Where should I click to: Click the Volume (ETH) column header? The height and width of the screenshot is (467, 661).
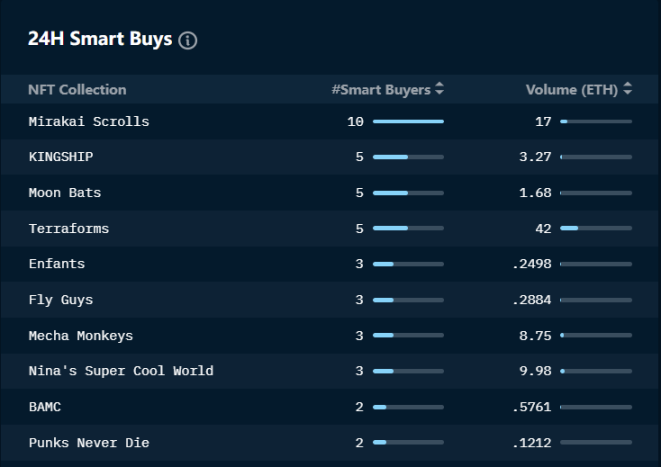tap(572, 90)
